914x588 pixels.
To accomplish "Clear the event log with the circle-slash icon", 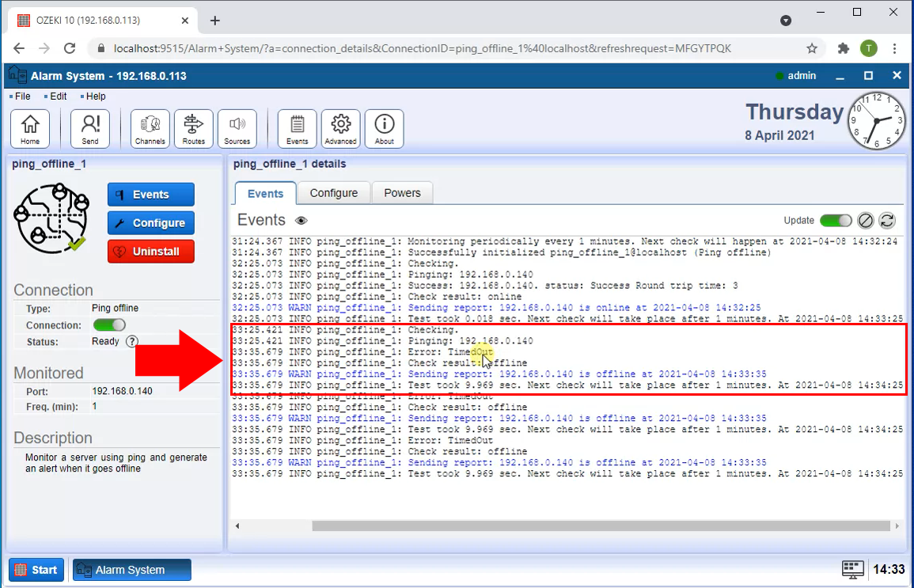I will [866, 221].
